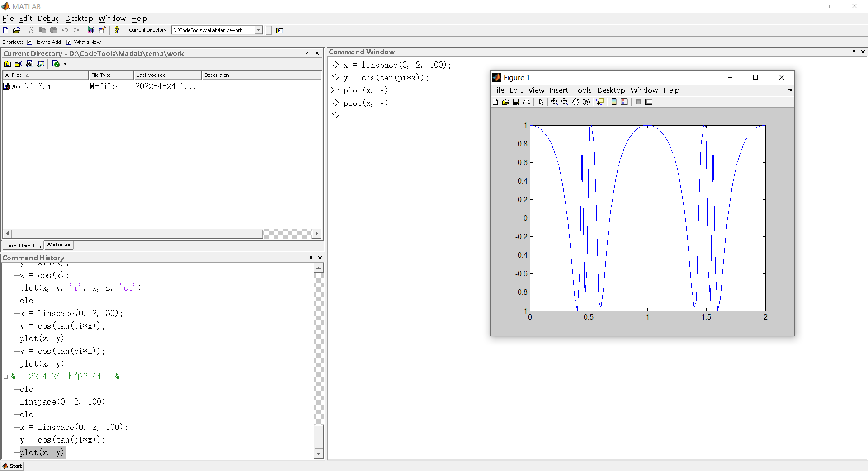The width and height of the screenshot is (868, 471).
Task: Sort by Last Modified column header
Action: click(x=167, y=75)
